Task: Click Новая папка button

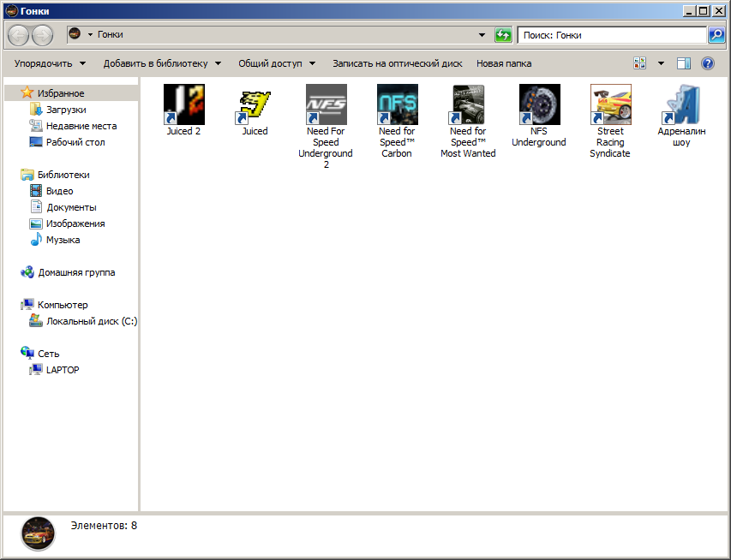Action: point(504,63)
